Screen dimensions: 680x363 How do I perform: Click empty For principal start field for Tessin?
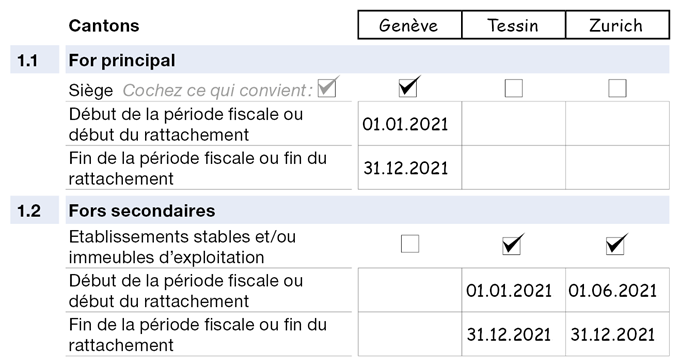coord(513,124)
